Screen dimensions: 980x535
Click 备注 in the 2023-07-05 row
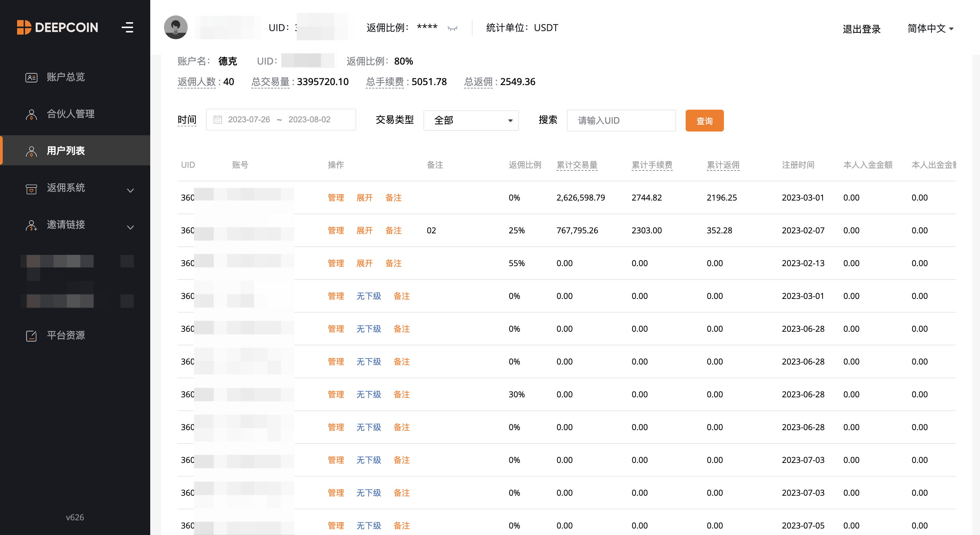coord(401,526)
